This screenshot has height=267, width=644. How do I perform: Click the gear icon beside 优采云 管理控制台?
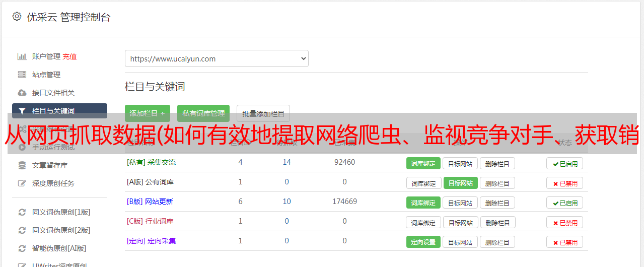click(17, 17)
